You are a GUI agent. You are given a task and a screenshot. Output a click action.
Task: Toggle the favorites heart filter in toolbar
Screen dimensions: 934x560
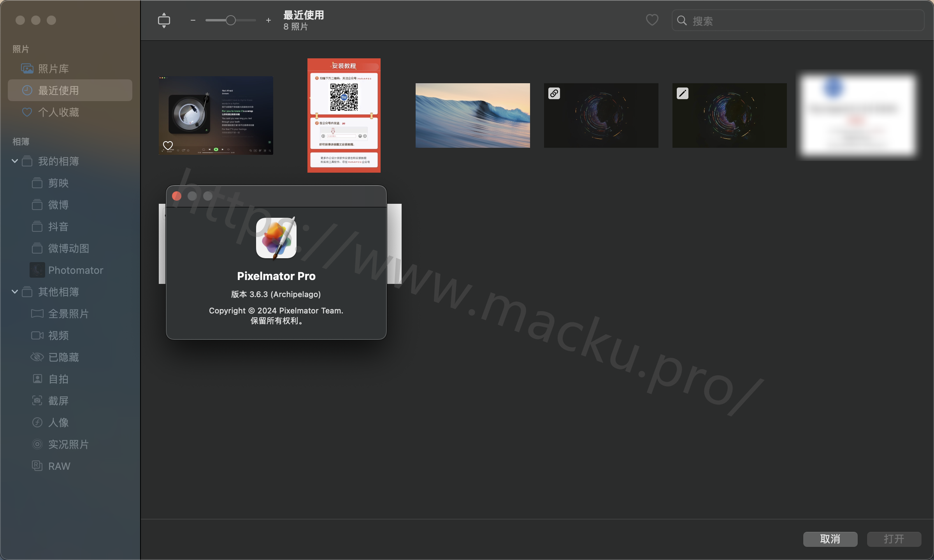pyautogui.click(x=652, y=20)
